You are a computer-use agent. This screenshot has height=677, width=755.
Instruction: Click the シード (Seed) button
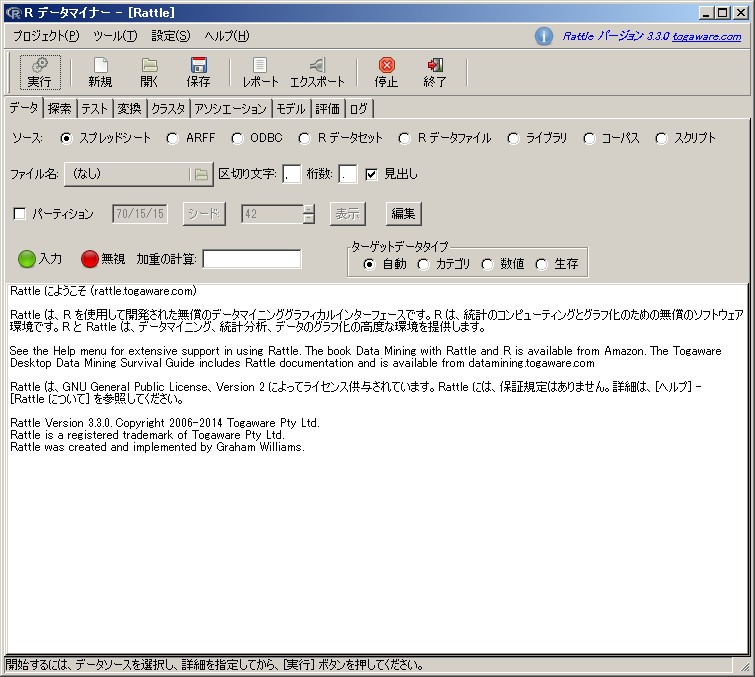(x=204, y=214)
